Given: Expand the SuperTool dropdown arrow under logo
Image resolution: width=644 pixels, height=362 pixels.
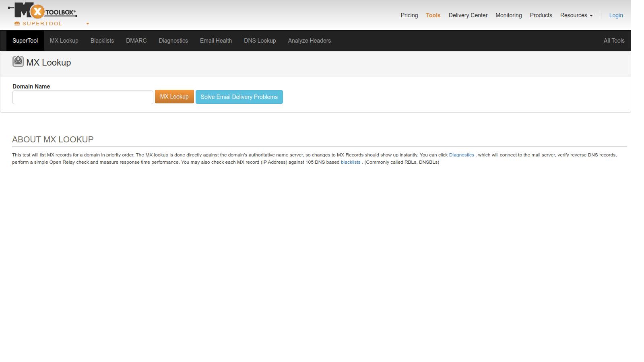Looking at the screenshot, I should click(x=88, y=24).
